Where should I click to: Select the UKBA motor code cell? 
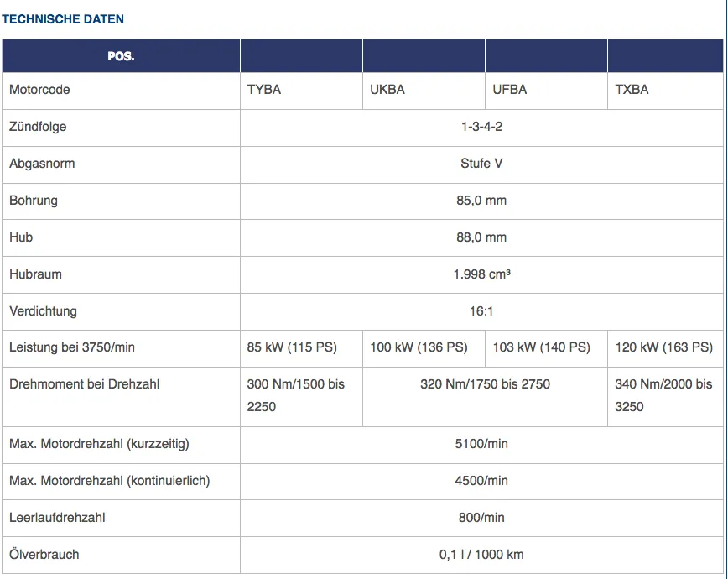pos(387,90)
